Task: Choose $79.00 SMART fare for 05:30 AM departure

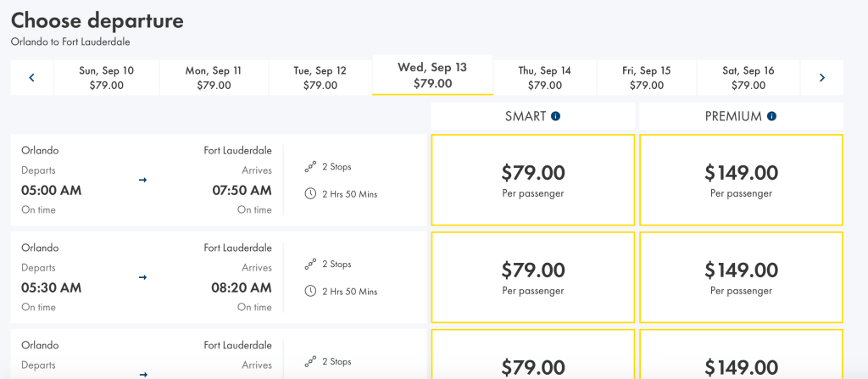Action: tap(532, 277)
